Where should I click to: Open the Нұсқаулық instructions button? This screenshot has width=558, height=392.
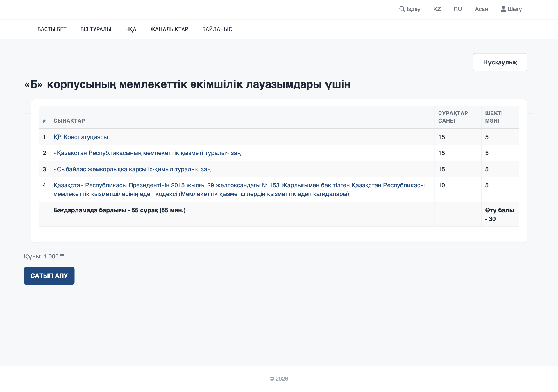point(500,62)
